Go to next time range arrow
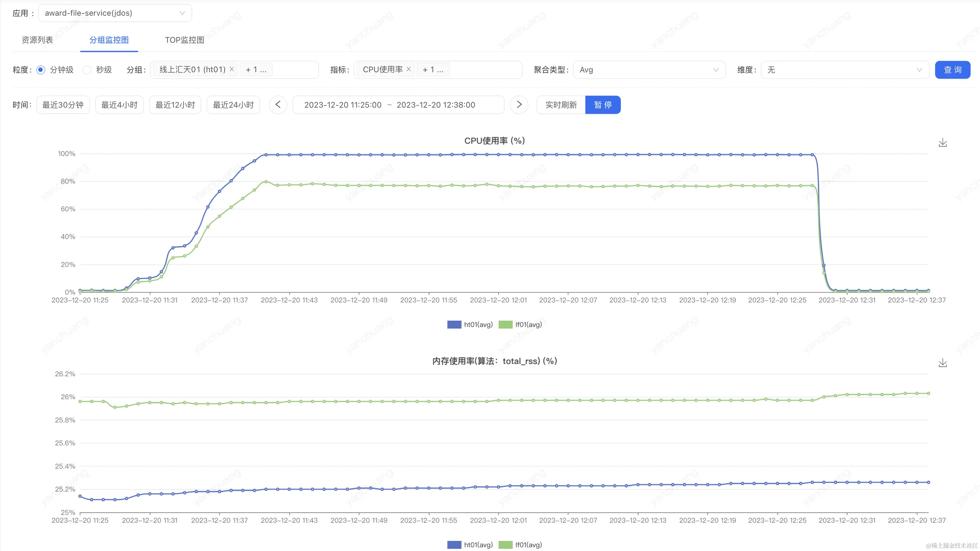980x551 pixels. (x=519, y=105)
